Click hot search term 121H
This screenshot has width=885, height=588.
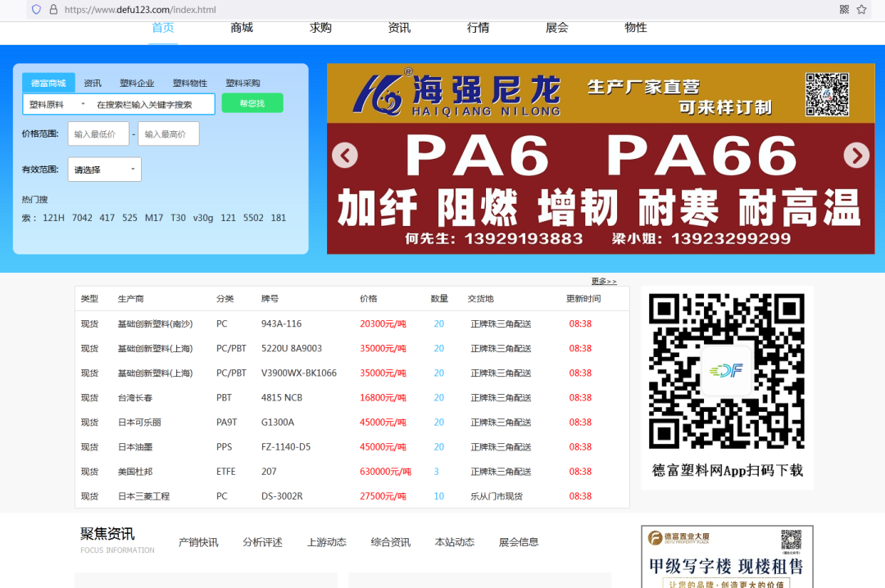coord(53,218)
